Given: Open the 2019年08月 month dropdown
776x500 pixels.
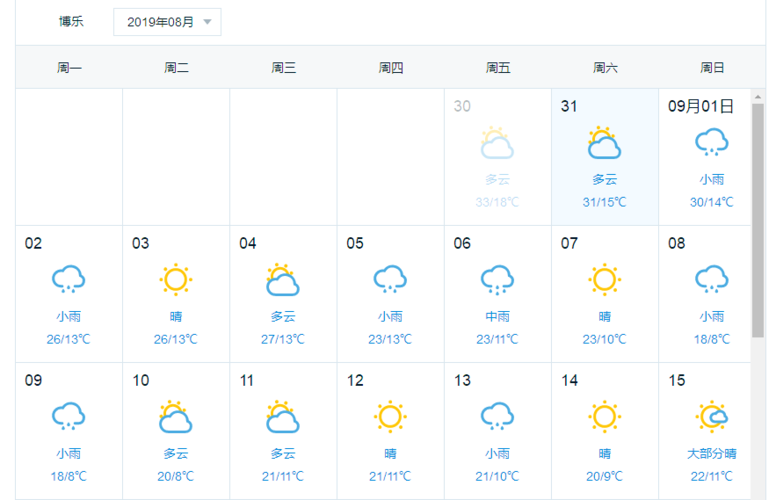Looking at the screenshot, I should coord(167,22).
